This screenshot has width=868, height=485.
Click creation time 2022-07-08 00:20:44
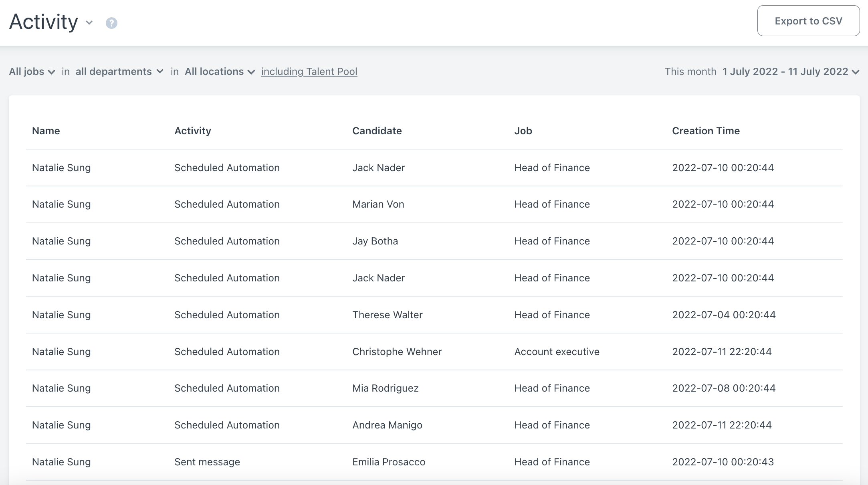coord(724,388)
